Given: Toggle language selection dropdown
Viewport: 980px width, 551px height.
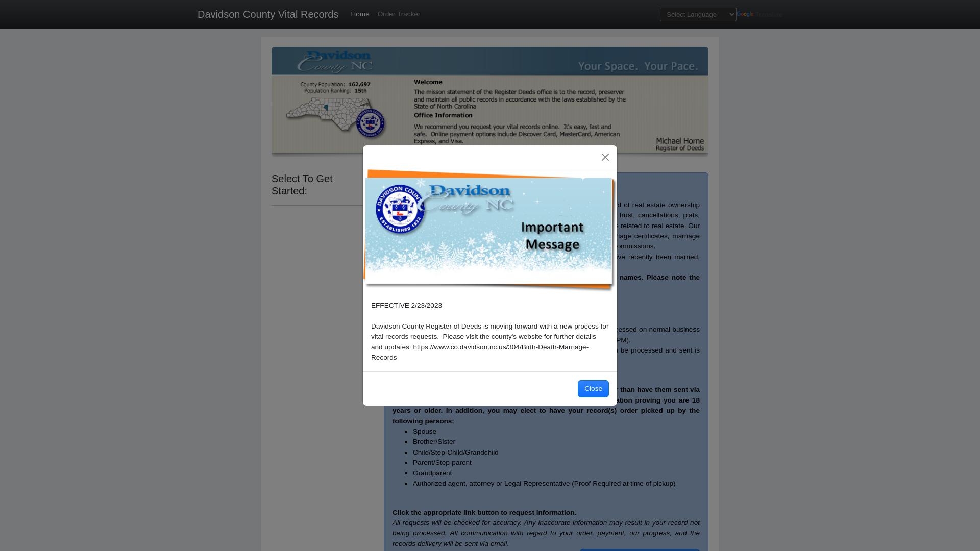Looking at the screenshot, I should coord(698,14).
